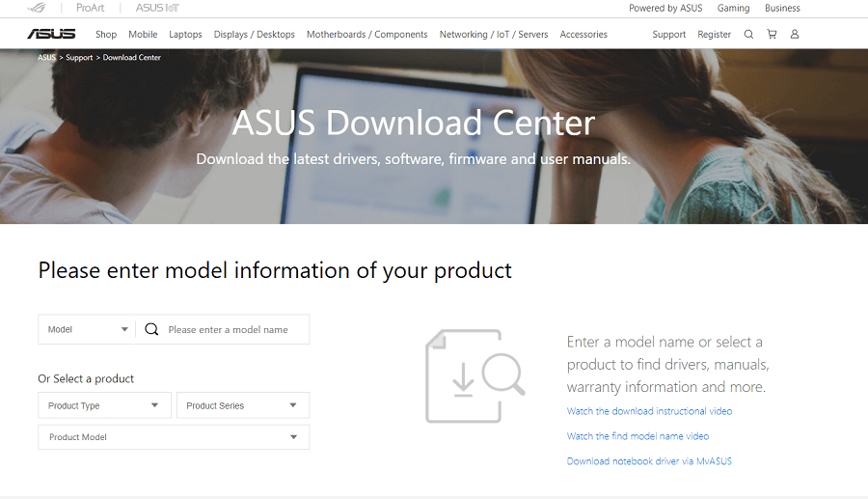The width and height of the screenshot is (868, 499).
Task: Open the Networking / IoT / Servers menu
Action: tap(494, 35)
